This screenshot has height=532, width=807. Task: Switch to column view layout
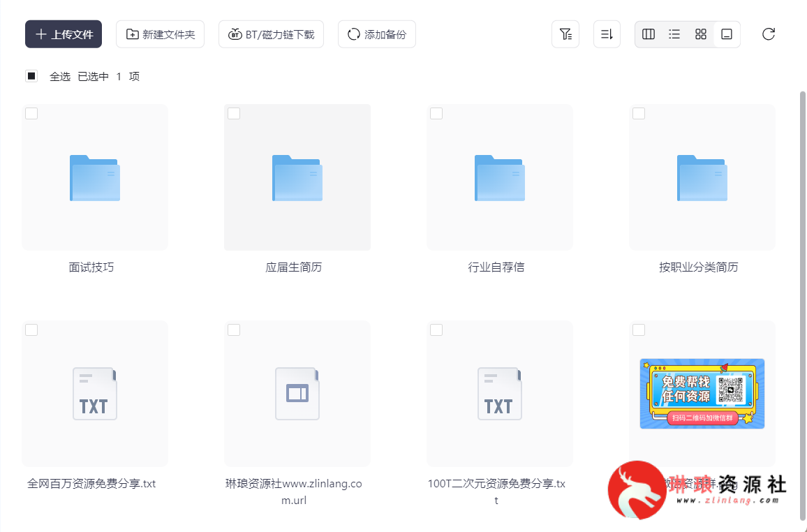click(x=649, y=34)
